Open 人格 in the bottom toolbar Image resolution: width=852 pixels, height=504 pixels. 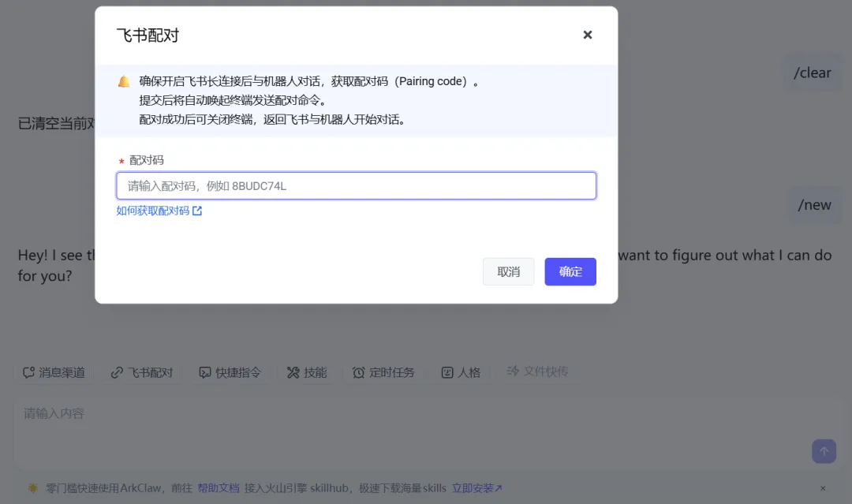tap(461, 372)
